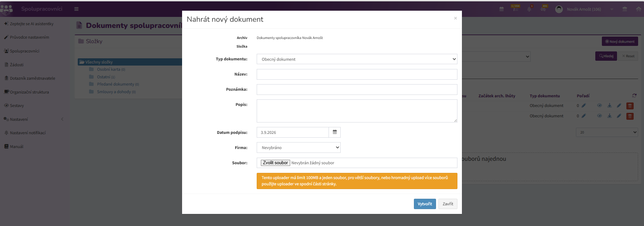This screenshot has width=644, height=226.
Task: Click the Vytvořit button
Action: click(425, 204)
